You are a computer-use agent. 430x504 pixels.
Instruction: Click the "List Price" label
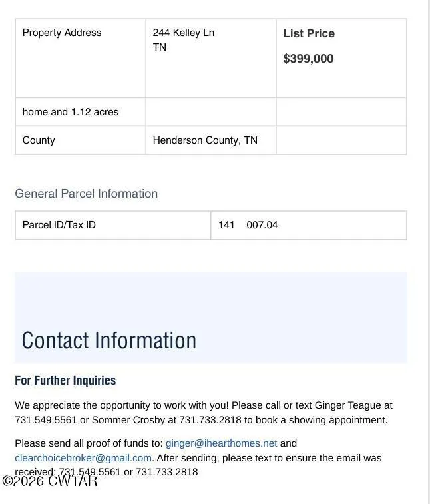(309, 33)
